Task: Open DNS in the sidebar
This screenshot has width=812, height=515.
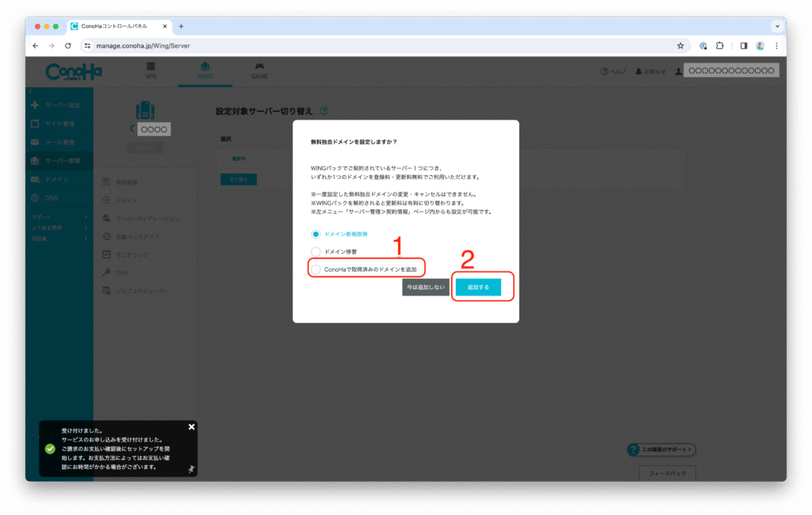Action: tap(60, 198)
